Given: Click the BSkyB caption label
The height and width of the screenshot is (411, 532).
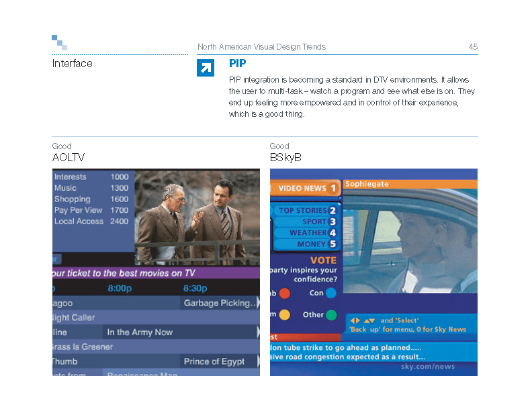Looking at the screenshot, I should (x=285, y=158).
